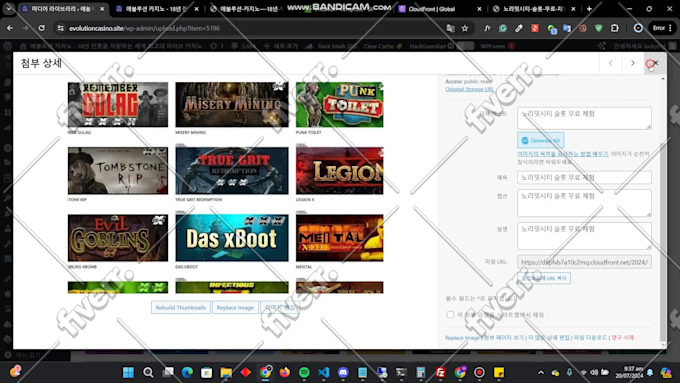Click the Rebuild Thumbnails button

[180, 308]
